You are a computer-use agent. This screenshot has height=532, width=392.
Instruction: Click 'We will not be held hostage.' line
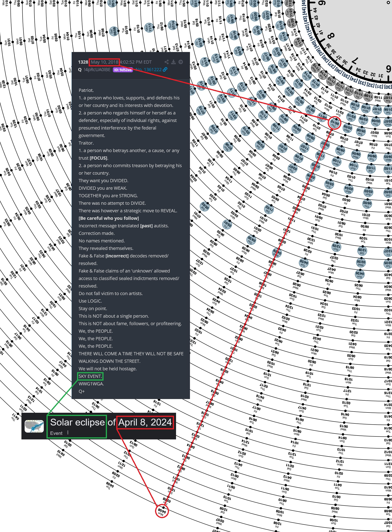[107, 369]
